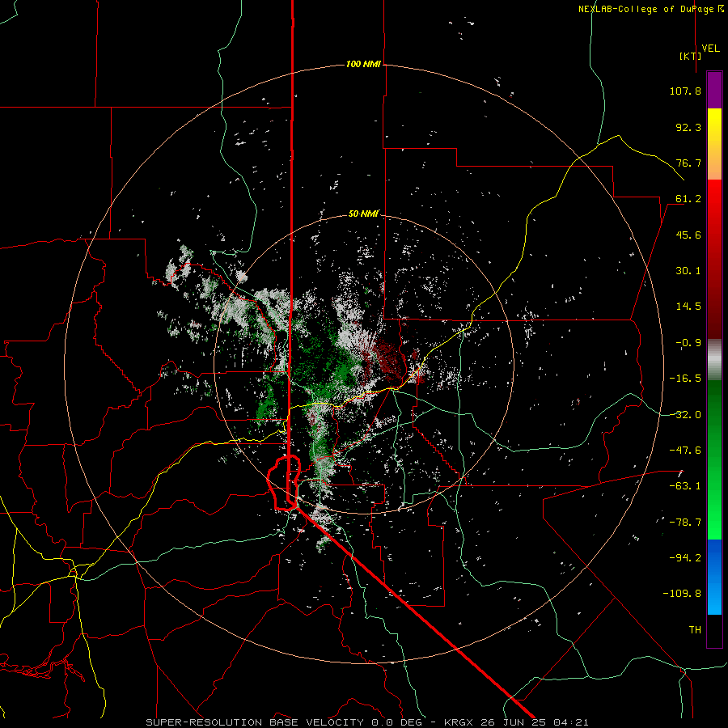
Task: Click the 14.5 value on velocity scale
Action: tap(688, 307)
